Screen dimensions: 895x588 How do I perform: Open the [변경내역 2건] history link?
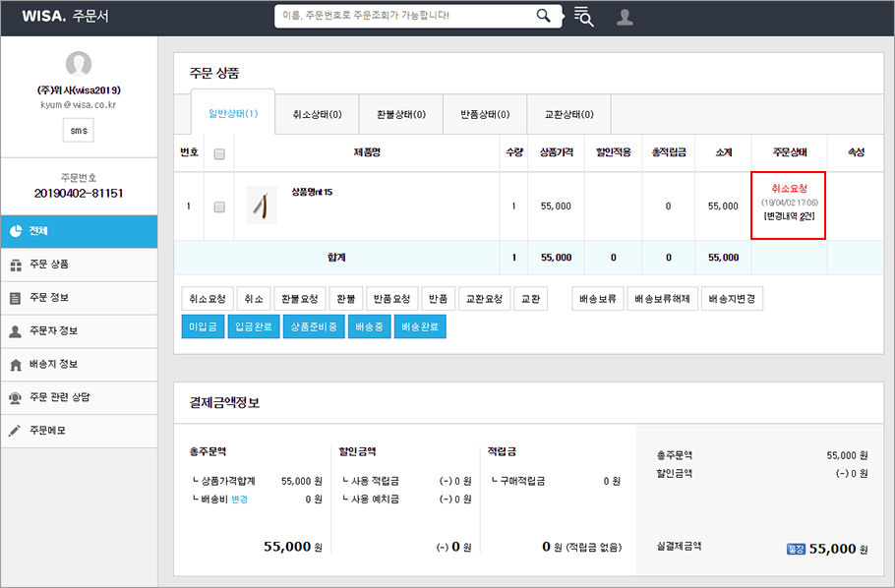point(789,216)
